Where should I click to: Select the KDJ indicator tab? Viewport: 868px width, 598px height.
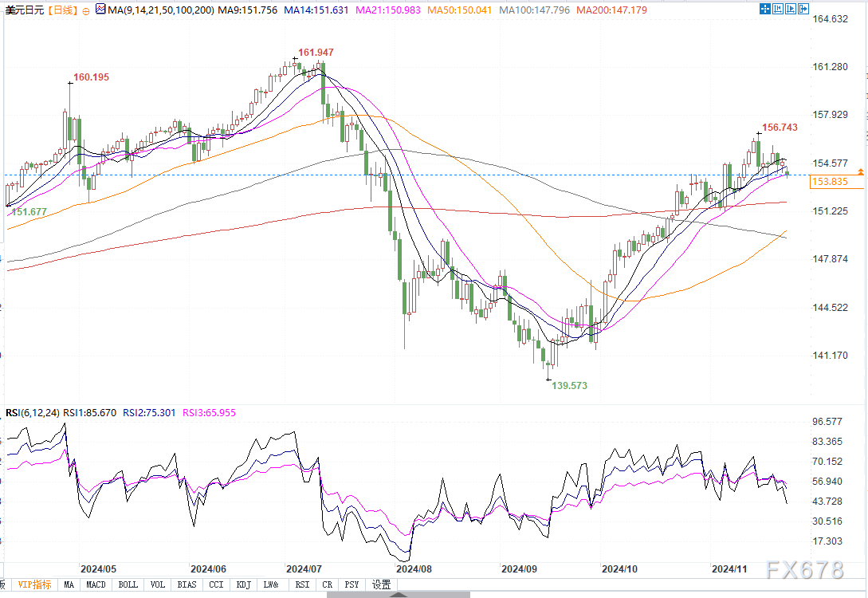244,584
